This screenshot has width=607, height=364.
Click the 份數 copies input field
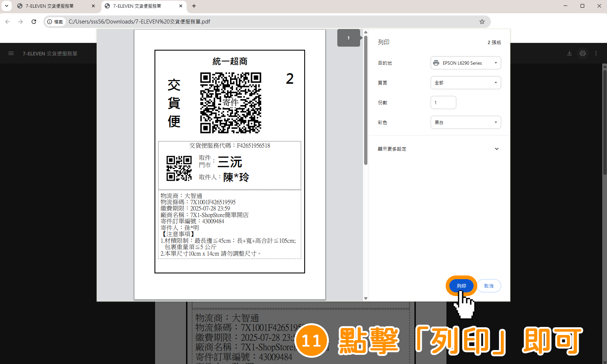(443, 102)
